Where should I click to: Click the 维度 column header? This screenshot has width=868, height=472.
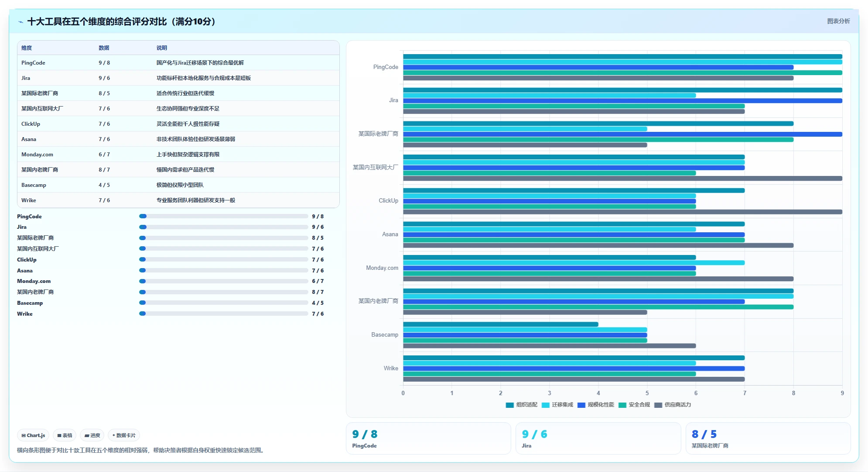point(27,48)
